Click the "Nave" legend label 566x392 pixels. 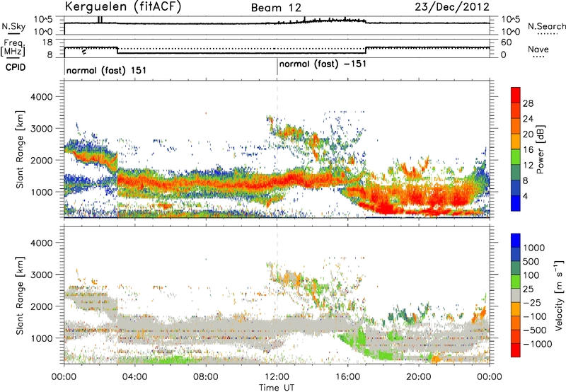538,49
